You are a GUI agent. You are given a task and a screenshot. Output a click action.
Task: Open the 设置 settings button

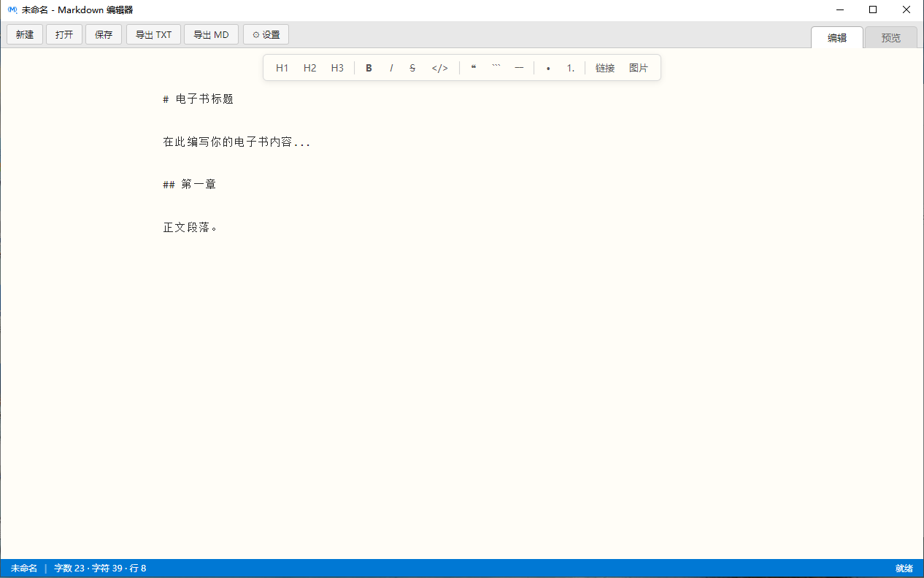coord(266,34)
